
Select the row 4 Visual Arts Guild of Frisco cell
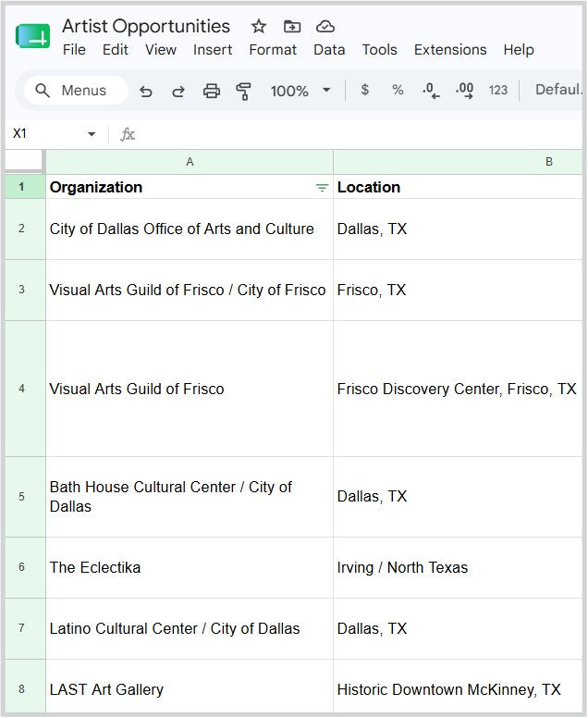[190, 389]
